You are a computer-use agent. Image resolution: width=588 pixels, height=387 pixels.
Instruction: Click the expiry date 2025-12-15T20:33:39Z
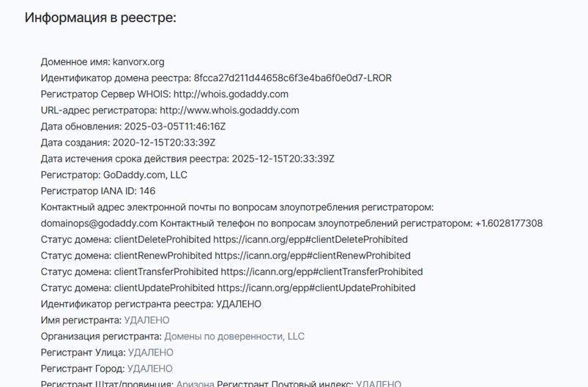[283, 159]
